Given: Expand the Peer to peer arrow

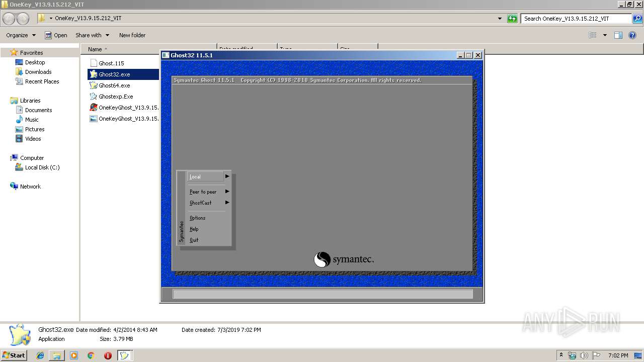Looking at the screenshot, I should 227,192.
